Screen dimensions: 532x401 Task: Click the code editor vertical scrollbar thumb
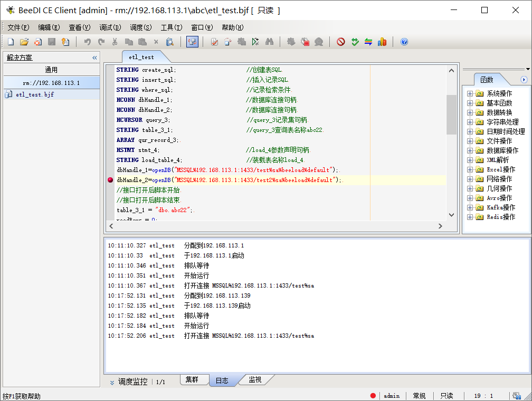click(x=451, y=114)
